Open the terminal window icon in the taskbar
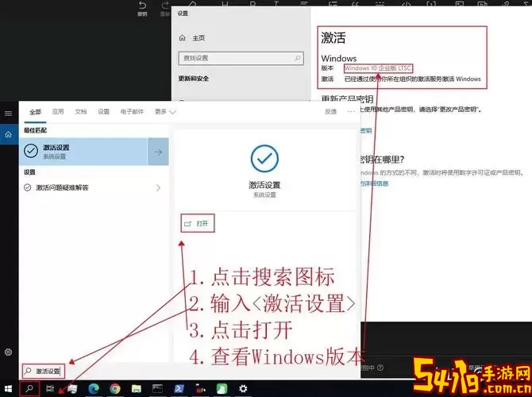The image size is (532, 397). tap(157, 388)
